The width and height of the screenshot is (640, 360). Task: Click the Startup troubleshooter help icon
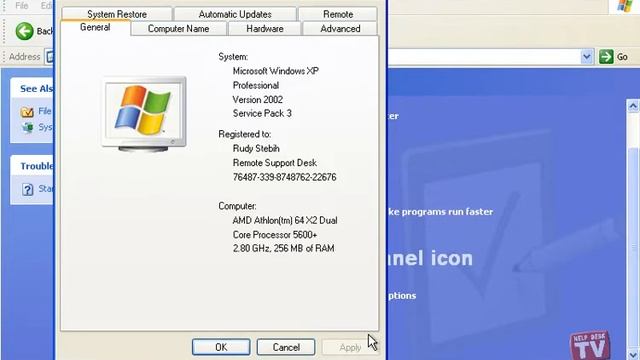pyautogui.click(x=28, y=189)
